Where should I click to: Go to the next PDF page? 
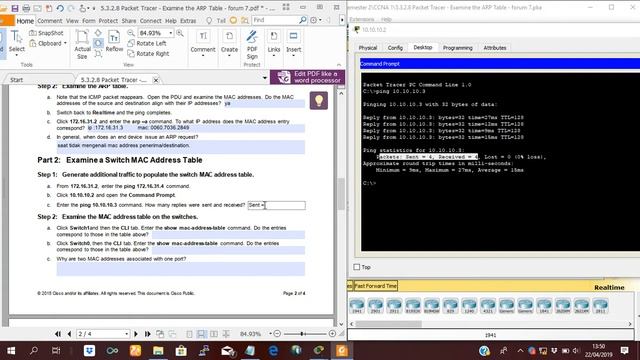click(x=136, y=334)
